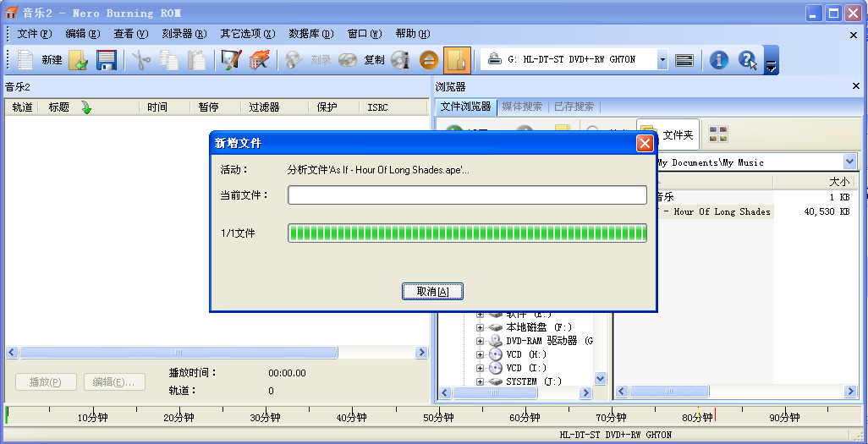Screen dimensions: 868x444
Task: Click the orange eject disc icon
Action: (x=428, y=60)
